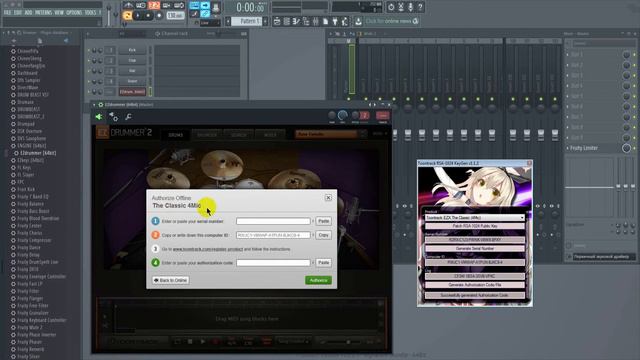Open the FILE menu
This screenshot has height=360, width=640.
[x=7, y=13]
